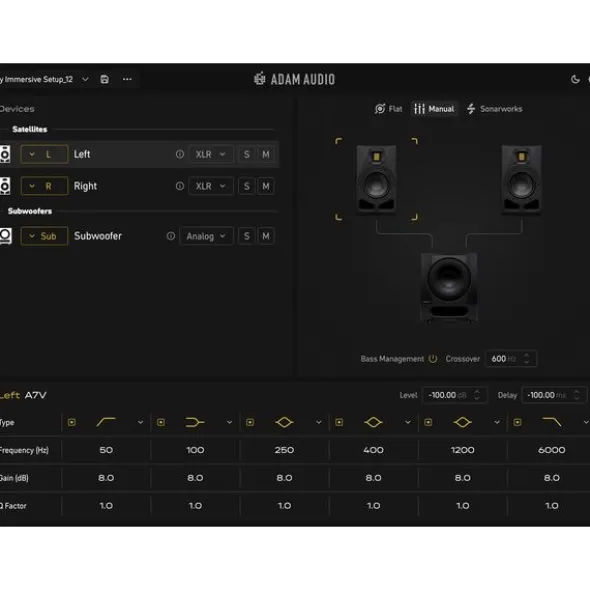Click the Q Factor 1.0 under 1200 Hz
Image resolution: width=590 pixels, height=591 pixels.
tap(463, 506)
